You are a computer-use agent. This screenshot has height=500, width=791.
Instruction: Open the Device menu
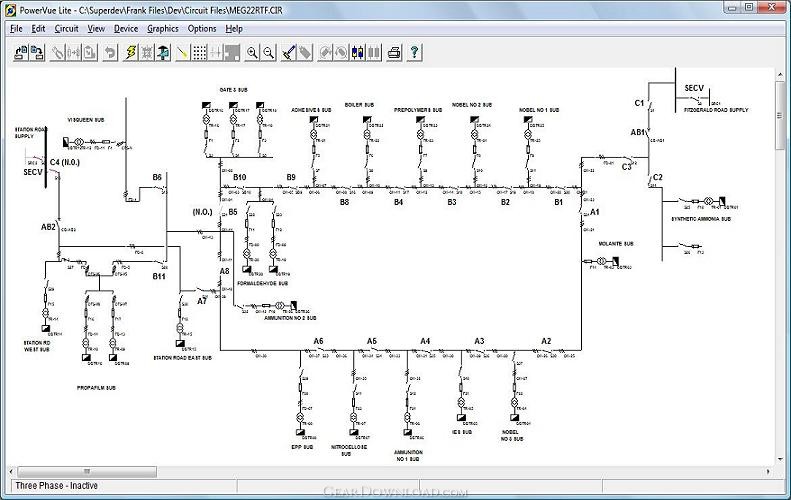coord(126,29)
